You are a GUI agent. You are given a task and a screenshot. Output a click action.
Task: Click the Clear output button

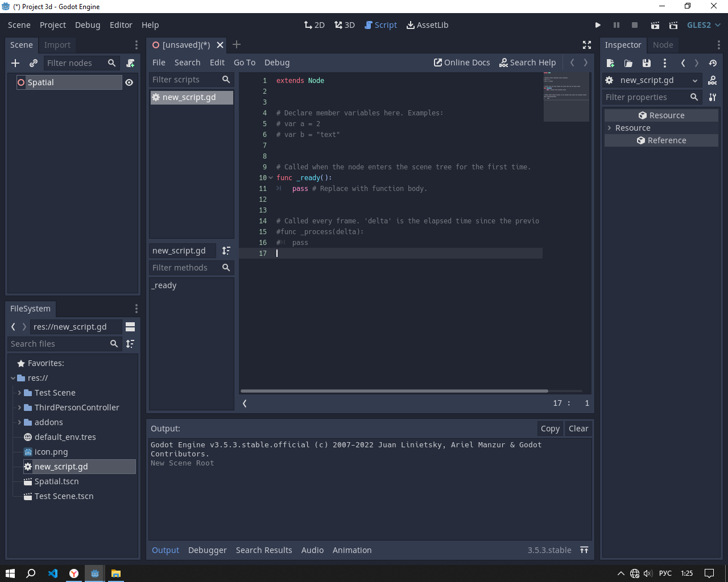click(x=578, y=429)
